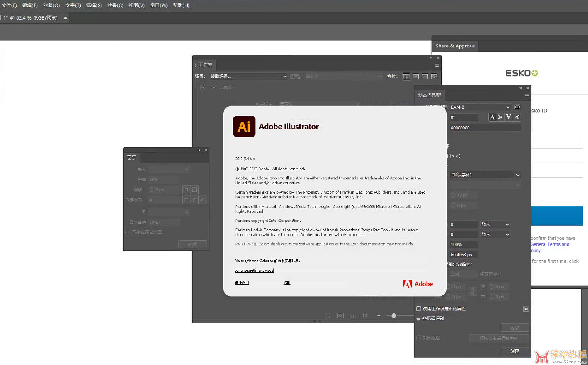Click camera snapshot icon in Studio bottom bar

[x=341, y=316]
